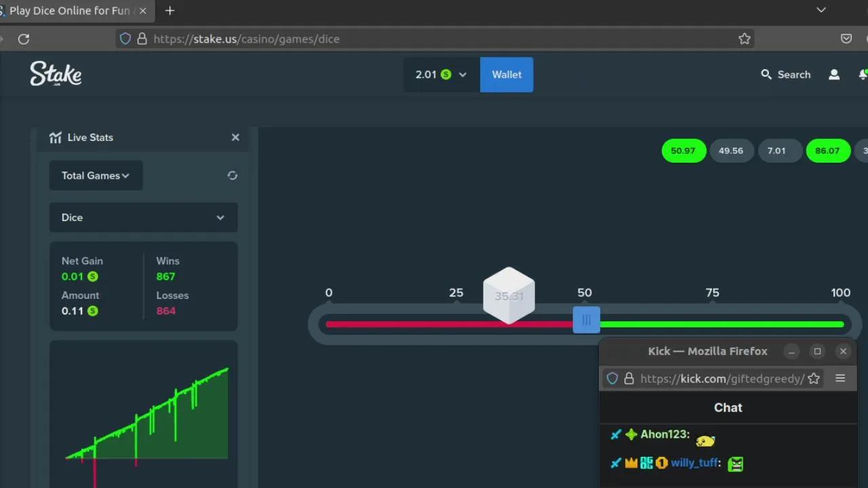Click the Net Gain value 0.01
This screenshot has height=488, width=868.
pyautogui.click(x=73, y=277)
